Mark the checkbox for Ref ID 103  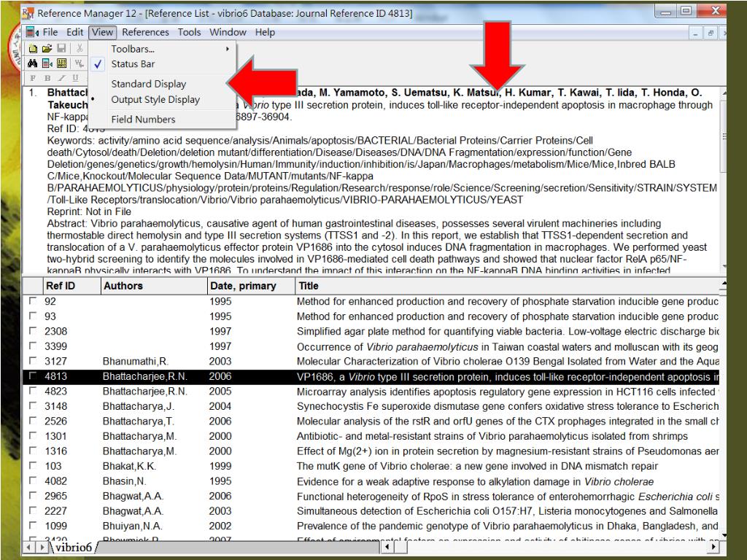(32, 466)
